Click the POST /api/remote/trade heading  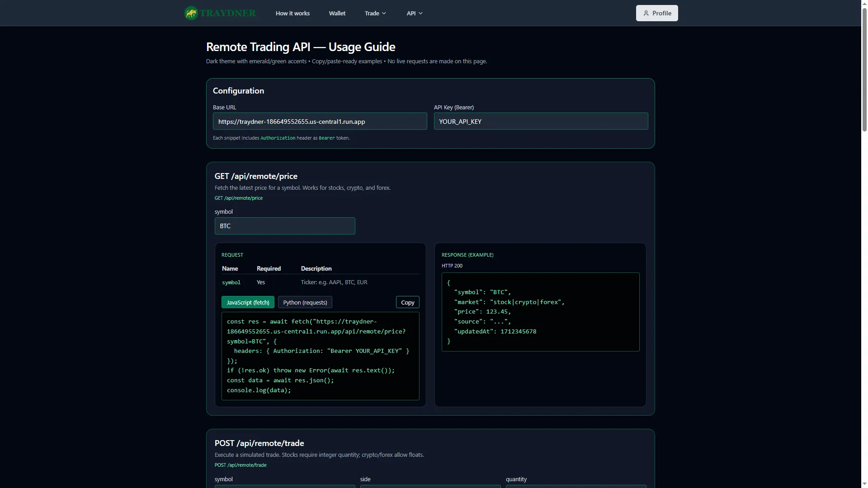(259, 443)
